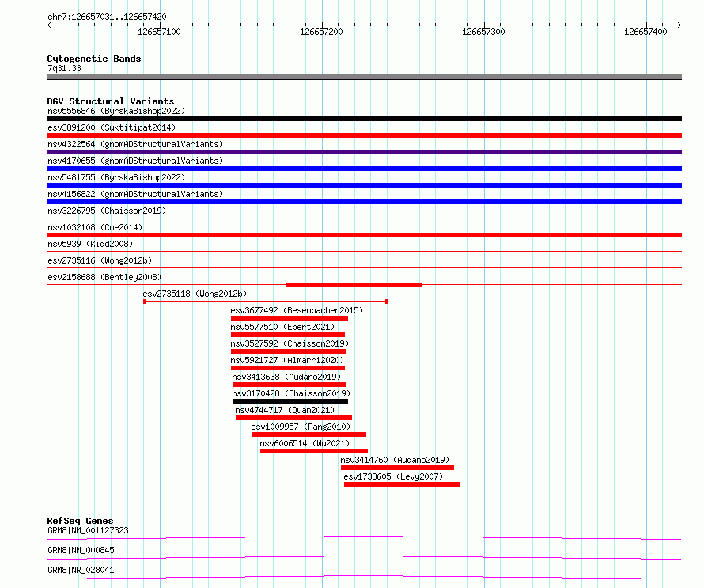
Task: Click nsv5577510 (Ebert2021) label
Action: coord(282,327)
